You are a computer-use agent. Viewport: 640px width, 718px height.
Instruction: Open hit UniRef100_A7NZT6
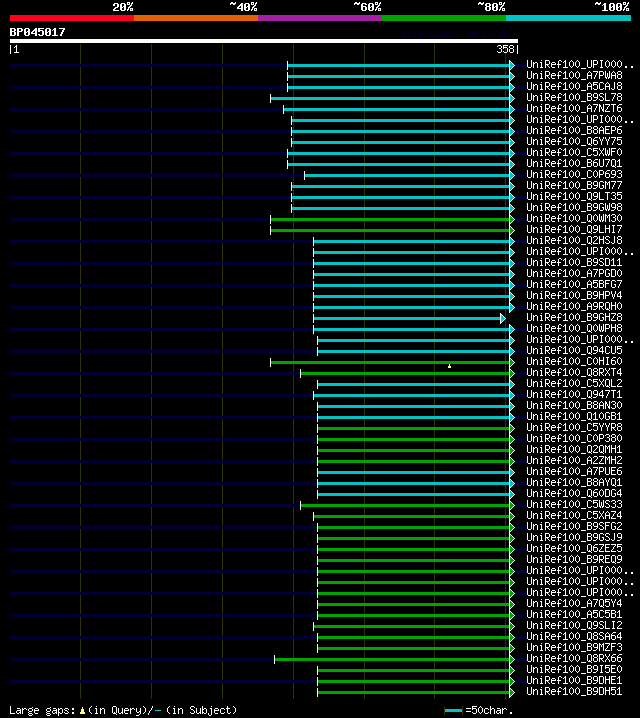[x=574, y=108]
